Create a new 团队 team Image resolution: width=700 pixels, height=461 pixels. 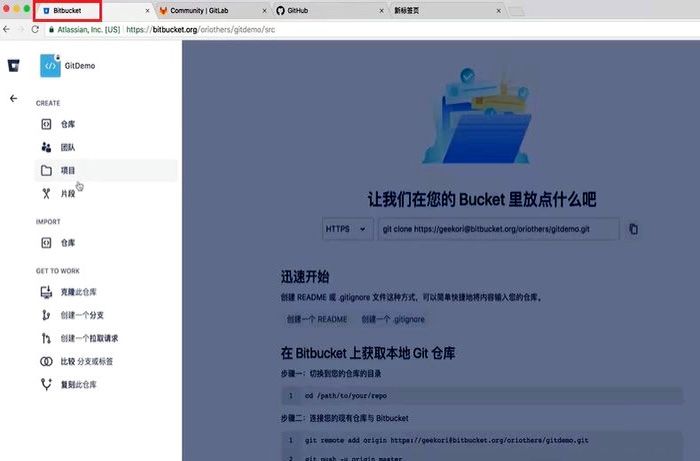pyautogui.click(x=106, y=147)
